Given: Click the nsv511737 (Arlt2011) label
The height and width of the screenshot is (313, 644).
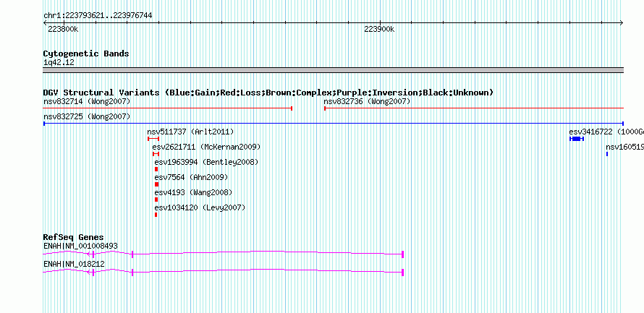Looking at the screenshot, I should click(x=190, y=132).
